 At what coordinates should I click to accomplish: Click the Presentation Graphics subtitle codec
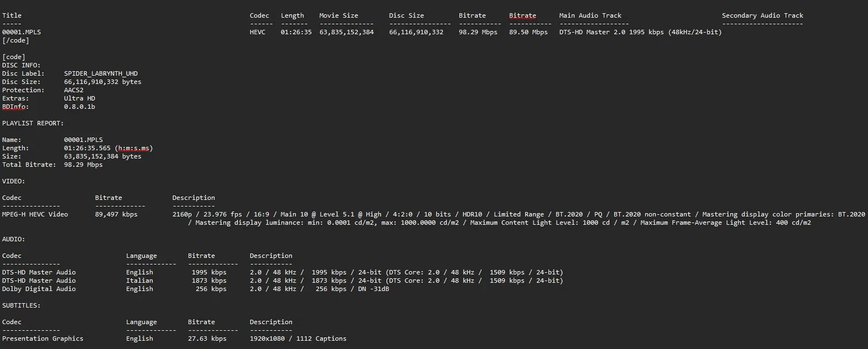43,339
